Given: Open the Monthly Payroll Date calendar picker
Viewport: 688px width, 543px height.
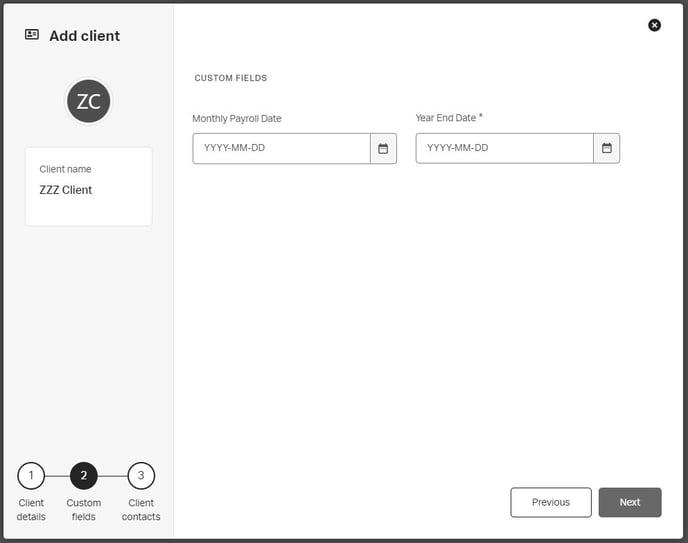Looking at the screenshot, I should 383,149.
